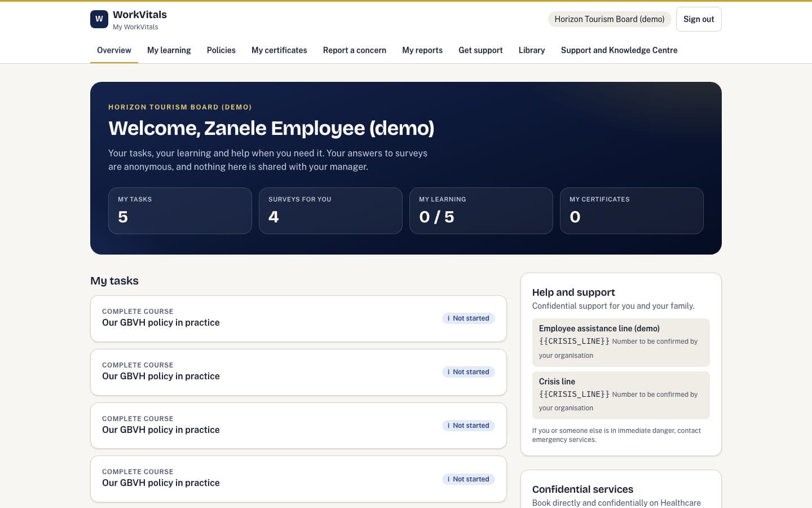This screenshot has width=812, height=508.
Task: Click the Crisis line box
Action: pos(621,395)
